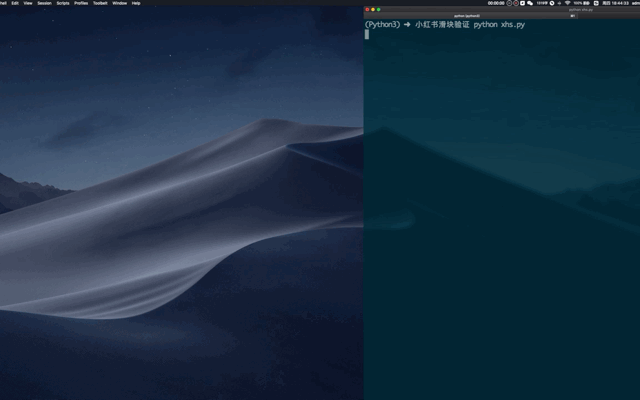Open the Scripts menu

(x=63, y=3)
